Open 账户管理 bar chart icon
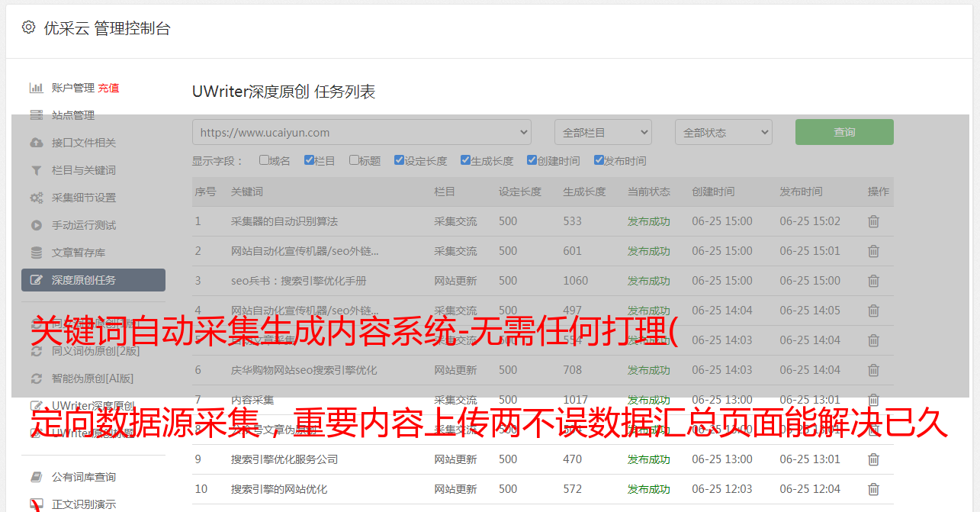Image resolution: width=980 pixels, height=512 pixels. coord(36,88)
